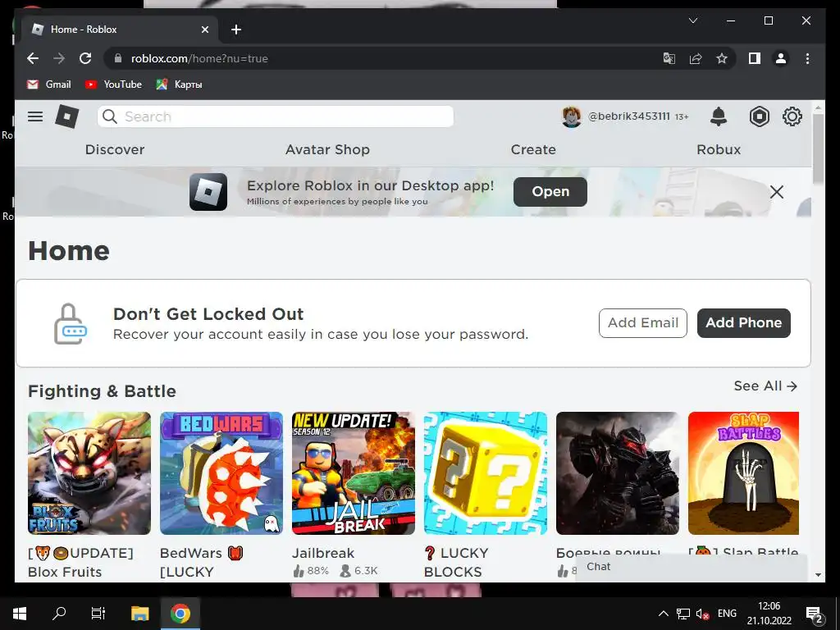Open the Create section
Image resolution: width=840 pixels, height=630 pixels.
click(x=533, y=149)
